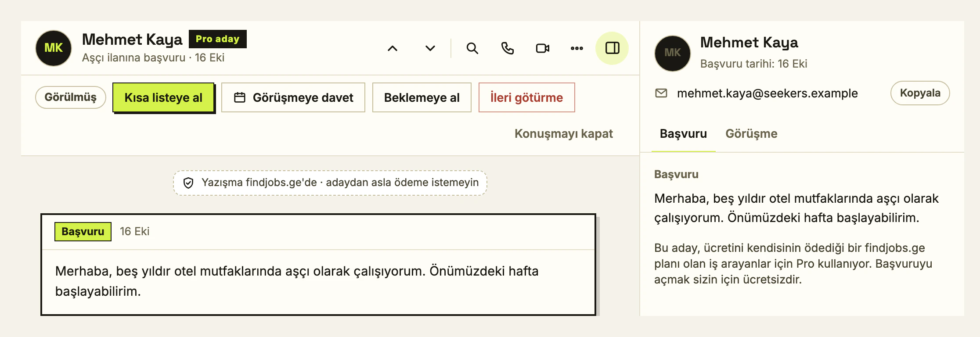Click the MK avatar in conversation header
The height and width of the screenshot is (337, 980).
[x=54, y=48]
